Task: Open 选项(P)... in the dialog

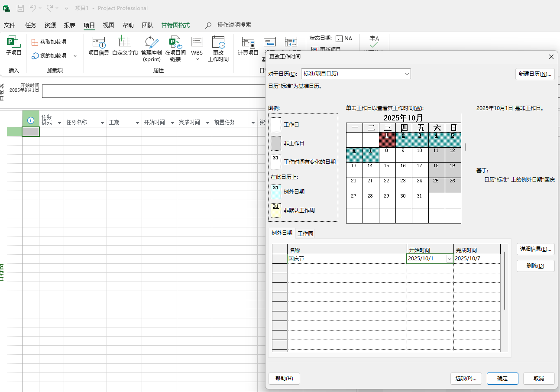Action: pyautogui.click(x=466, y=379)
